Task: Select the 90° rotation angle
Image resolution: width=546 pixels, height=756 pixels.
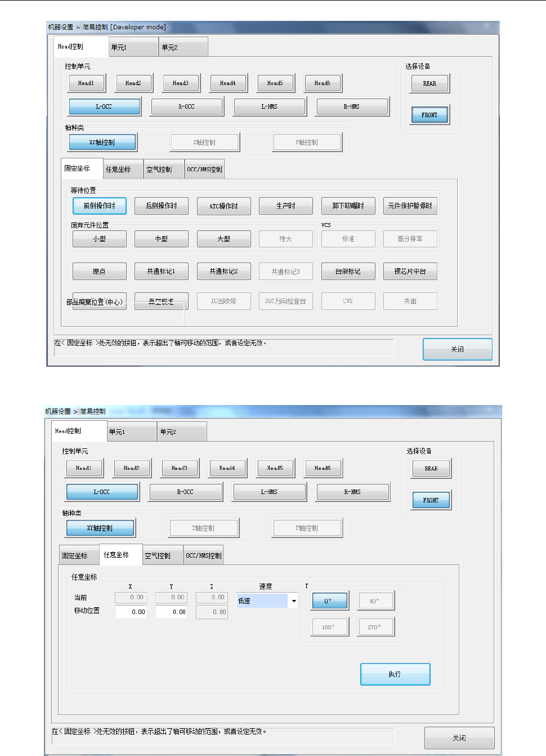Action: [375, 601]
